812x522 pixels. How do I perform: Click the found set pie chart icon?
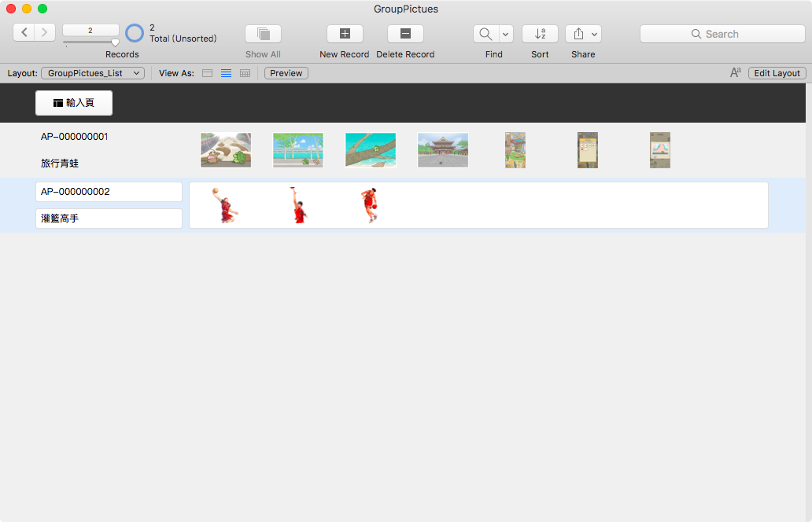click(x=135, y=33)
